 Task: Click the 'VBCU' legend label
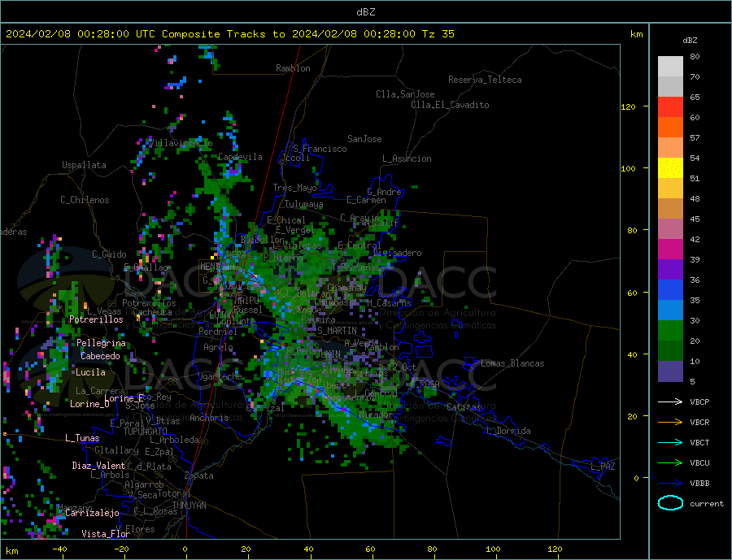(699, 463)
